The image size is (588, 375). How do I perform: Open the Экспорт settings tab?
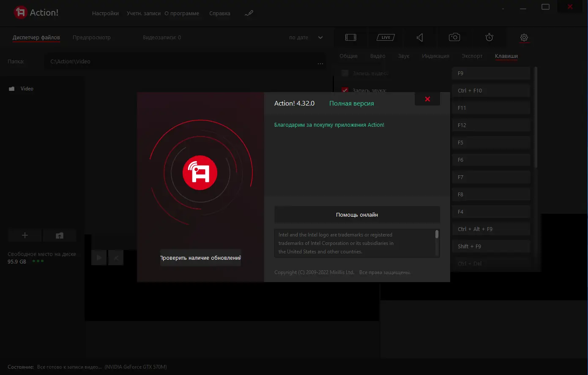(x=472, y=56)
